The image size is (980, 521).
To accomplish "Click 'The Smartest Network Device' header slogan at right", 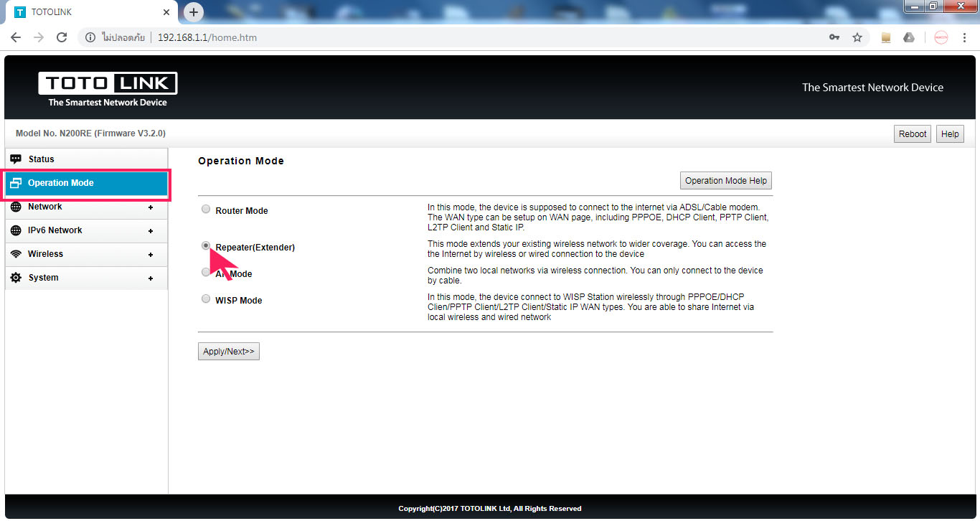I will coord(872,88).
